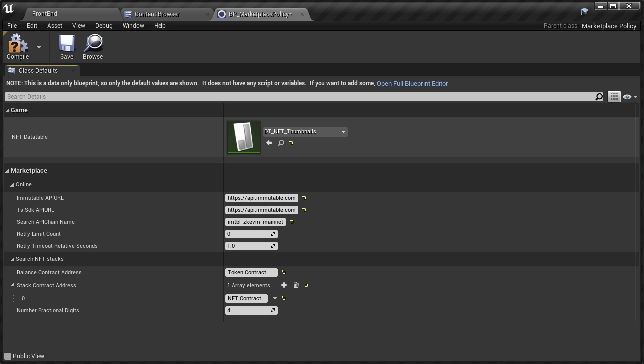Click the use-selected-asset arrow under NFT Datatable
644x364 pixels.
(x=269, y=143)
